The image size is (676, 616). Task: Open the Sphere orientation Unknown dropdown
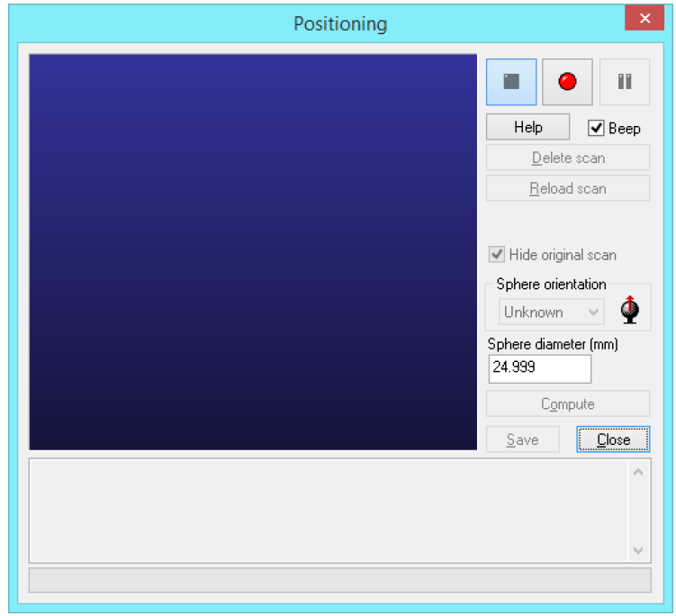click(551, 312)
